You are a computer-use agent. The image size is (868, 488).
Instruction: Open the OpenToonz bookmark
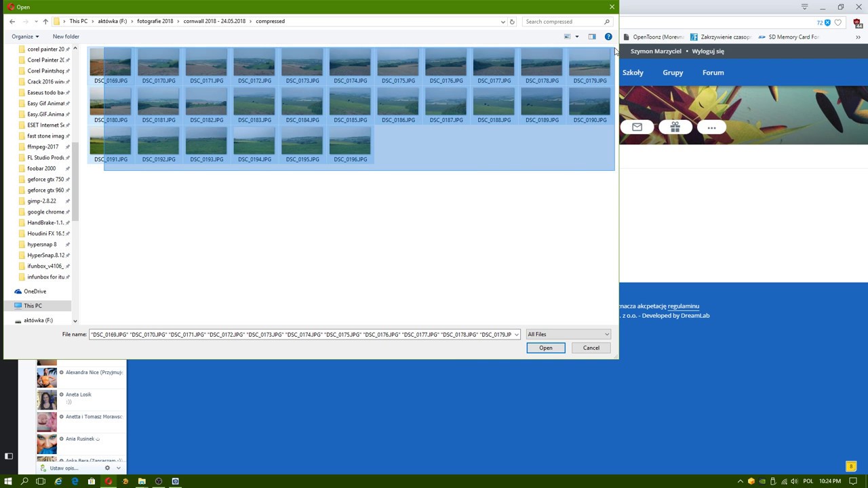[x=654, y=37]
